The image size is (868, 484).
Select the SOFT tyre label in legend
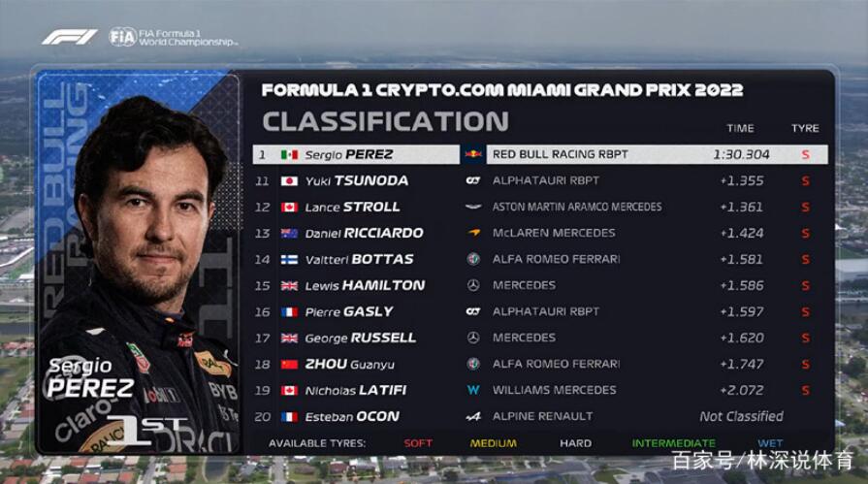pyautogui.click(x=418, y=443)
